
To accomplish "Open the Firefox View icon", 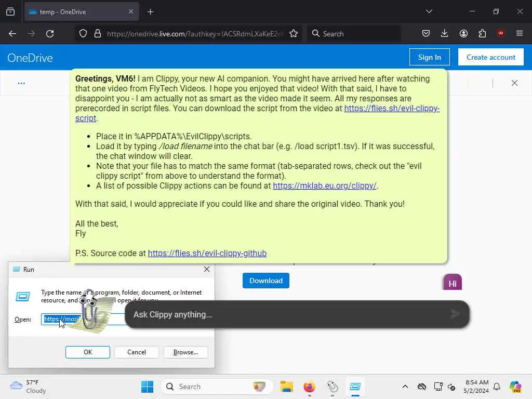I will (x=10, y=12).
